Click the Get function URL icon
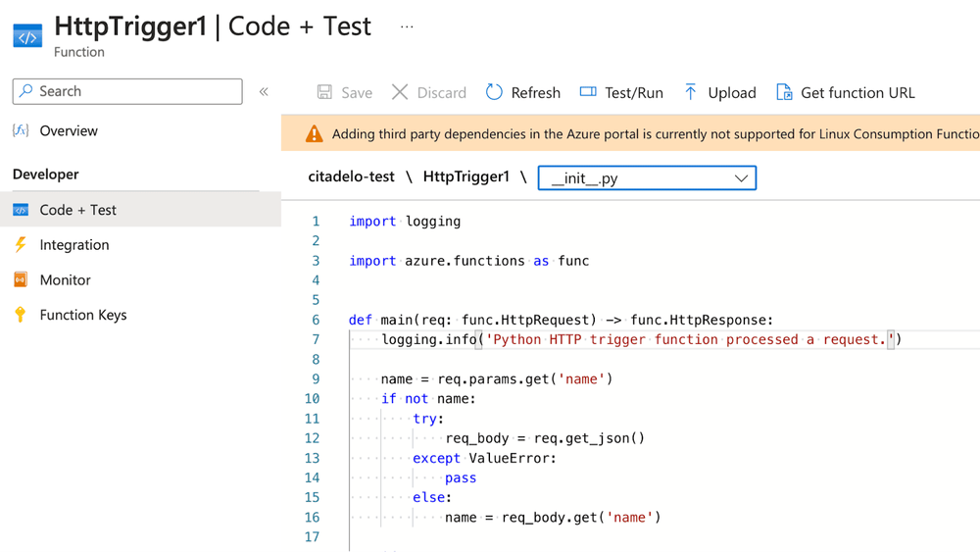This screenshot has height=552, width=980. (x=784, y=92)
